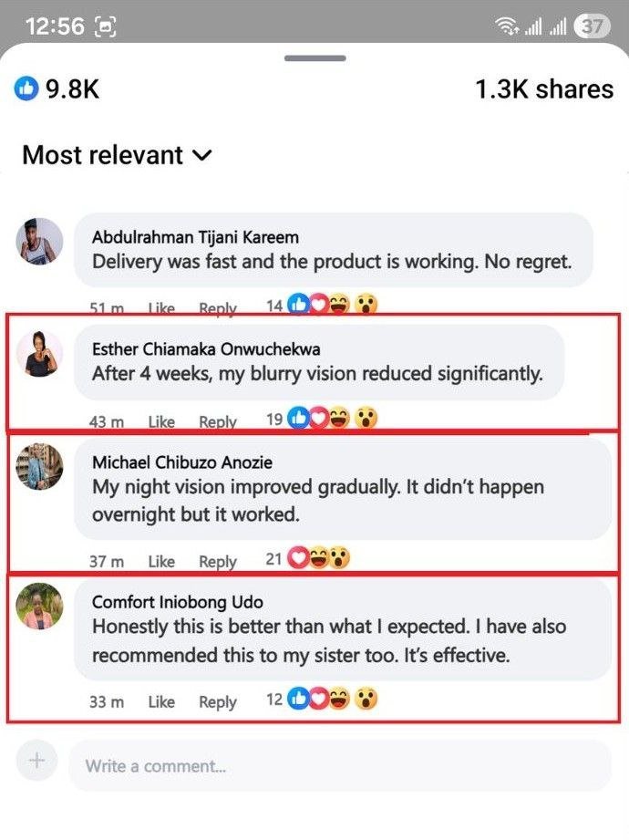Tap the sheet drag handle bar
Screen dimensions: 629x840
tap(314, 58)
